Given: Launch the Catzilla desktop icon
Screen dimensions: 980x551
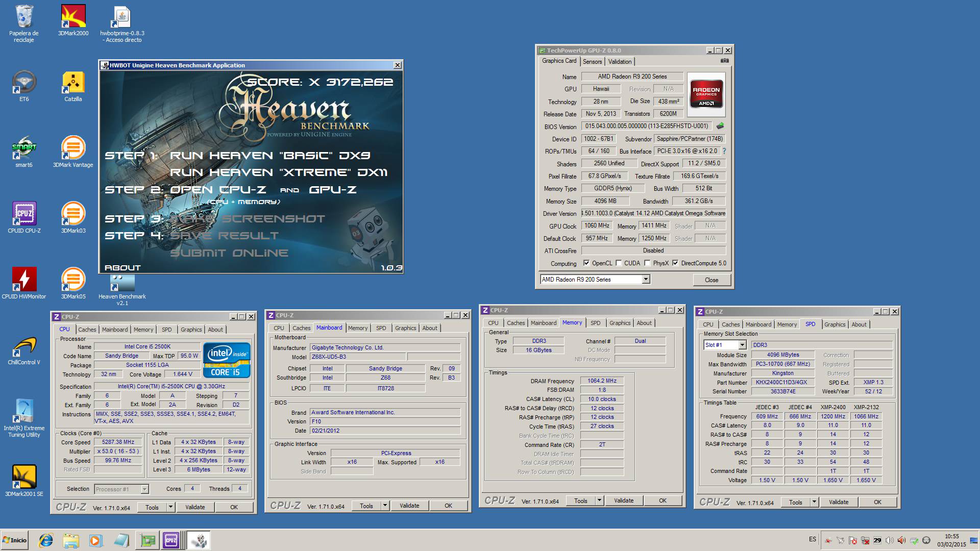Looking at the screenshot, I should pos(73,86).
